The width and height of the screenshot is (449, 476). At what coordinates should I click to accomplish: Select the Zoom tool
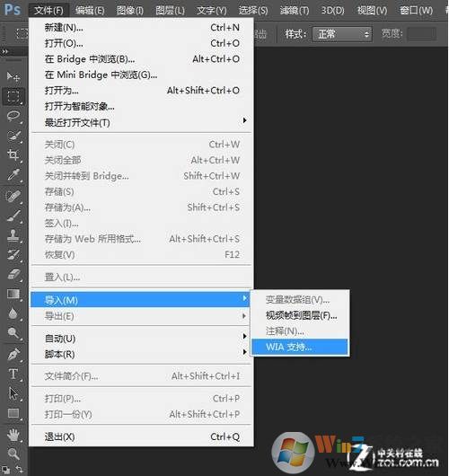[13, 454]
